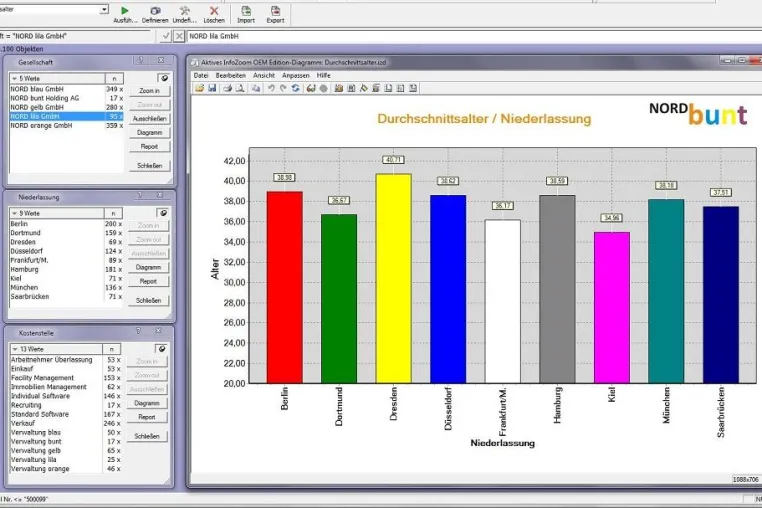Click Ausschließen in the Gesellschaft panel
Viewport: 762px width, 508px height.
(x=149, y=119)
